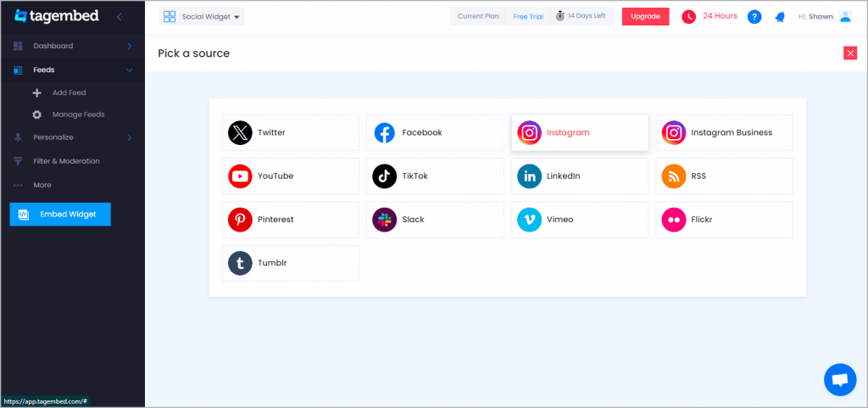
Task: Click the Free Trial label
Action: click(528, 17)
